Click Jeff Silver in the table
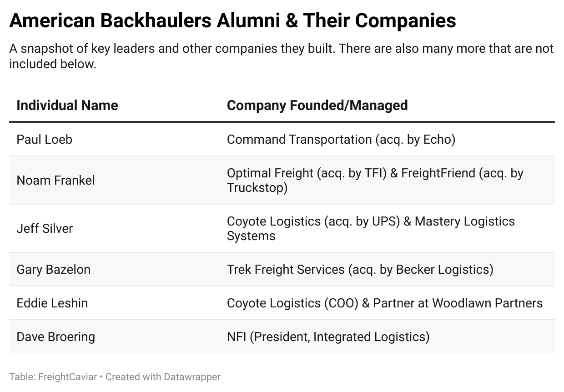Screen dimensions: 564x392 45,228
